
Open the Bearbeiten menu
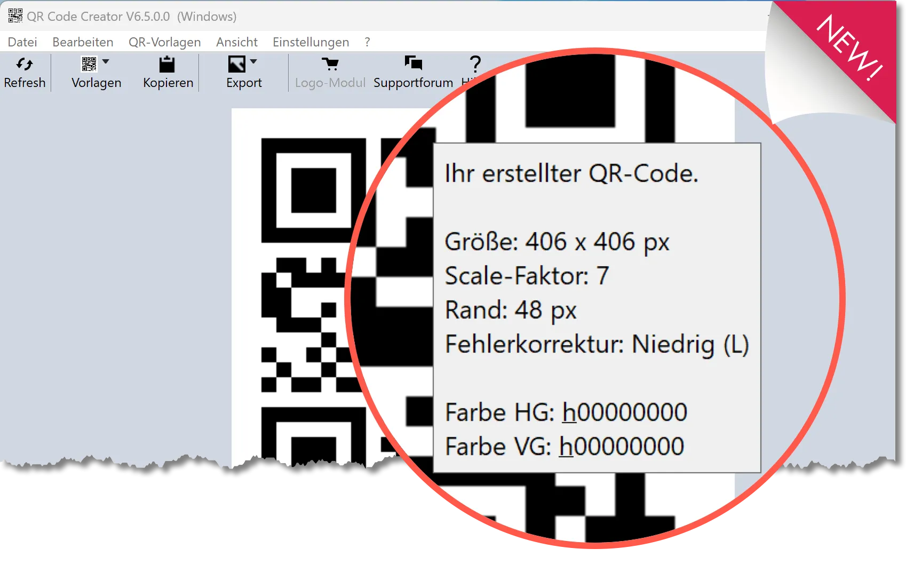point(83,42)
